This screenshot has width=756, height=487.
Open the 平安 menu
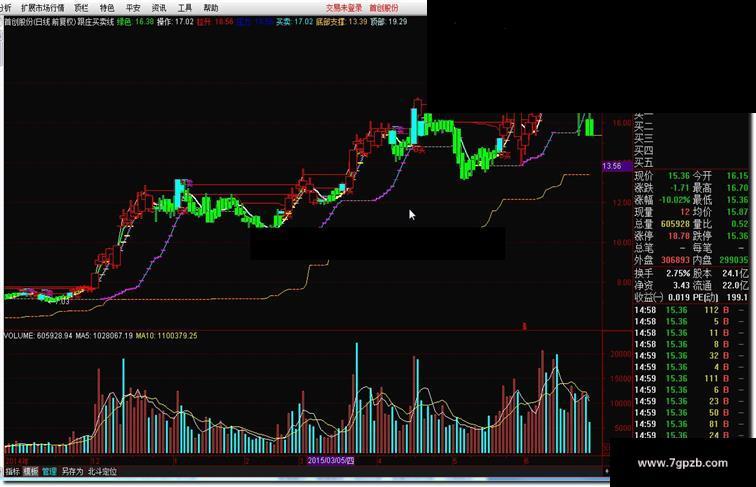pyautogui.click(x=133, y=8)
